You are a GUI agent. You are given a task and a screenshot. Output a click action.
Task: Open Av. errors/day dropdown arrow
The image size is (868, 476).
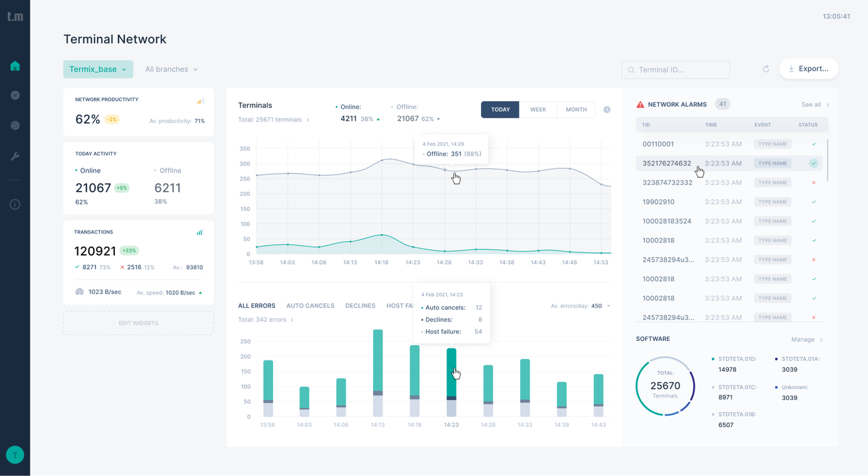point(609,306)
